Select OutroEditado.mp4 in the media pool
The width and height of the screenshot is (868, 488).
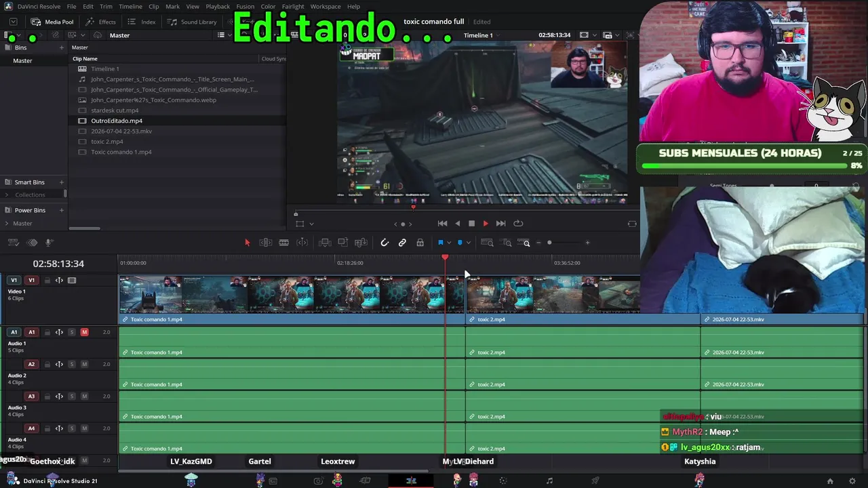point(117,121)
